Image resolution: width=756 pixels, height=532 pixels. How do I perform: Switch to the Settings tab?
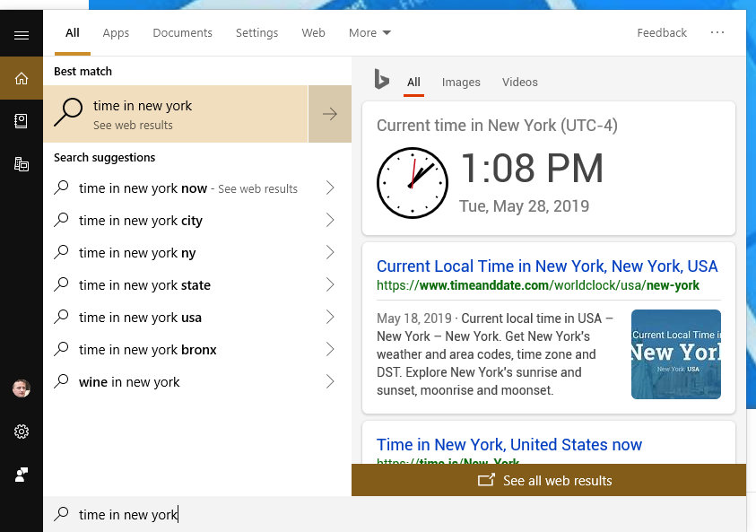pos(256,33)
